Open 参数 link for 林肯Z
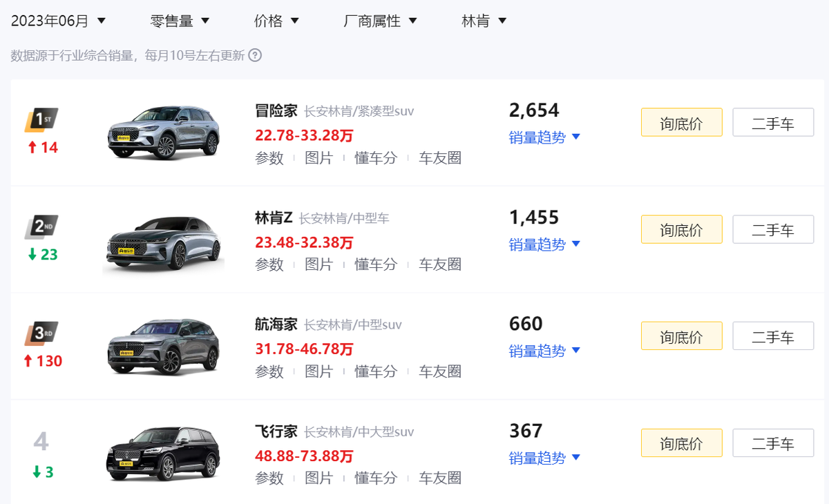 click(269, 264)
